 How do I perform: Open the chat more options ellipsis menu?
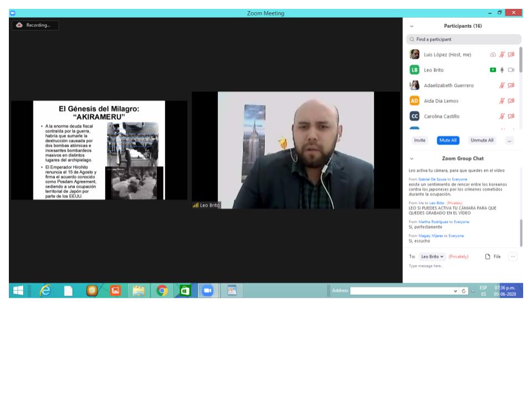513,257
